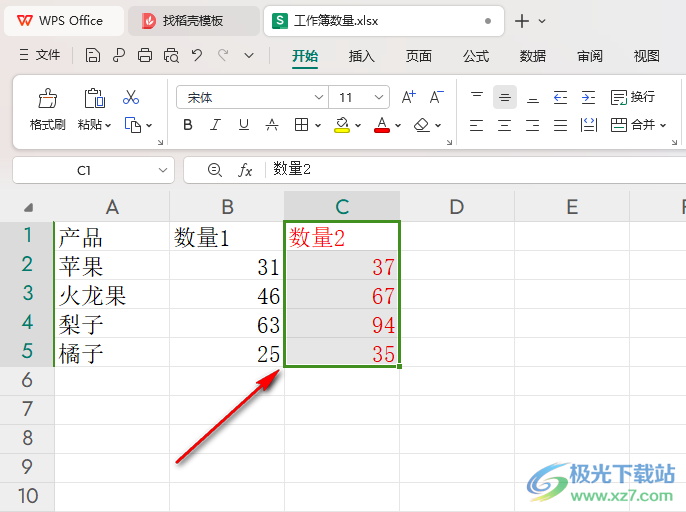Toggle top vertical alignment

[x=477, y=97]
